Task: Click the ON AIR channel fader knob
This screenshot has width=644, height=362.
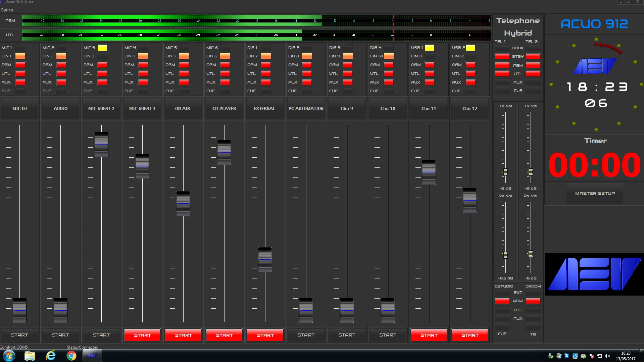Action: pos(183,203)
